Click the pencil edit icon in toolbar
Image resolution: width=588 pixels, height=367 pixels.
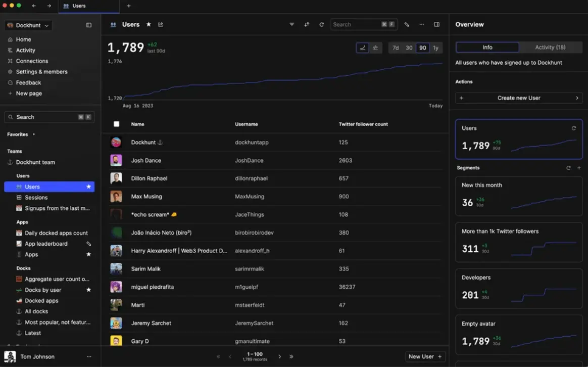click(x=407, y=24)
